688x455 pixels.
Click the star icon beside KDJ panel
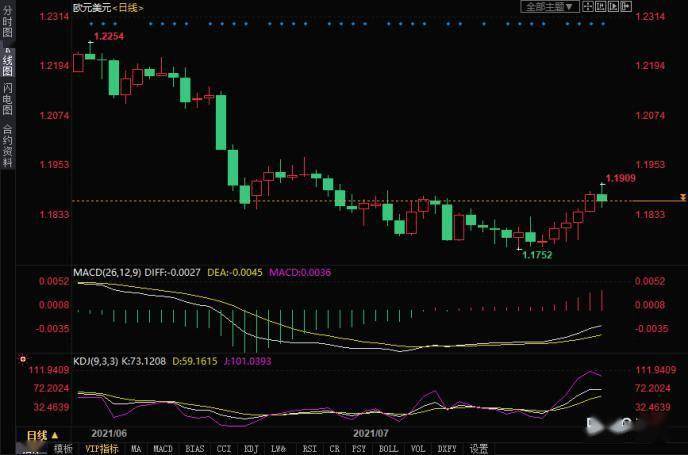(21, 356)
